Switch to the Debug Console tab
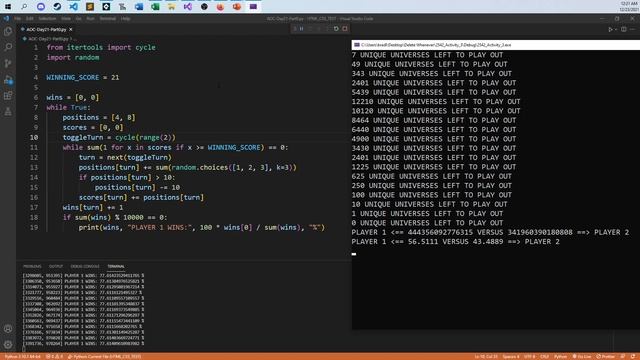The image size is (640, 360). 85,267
